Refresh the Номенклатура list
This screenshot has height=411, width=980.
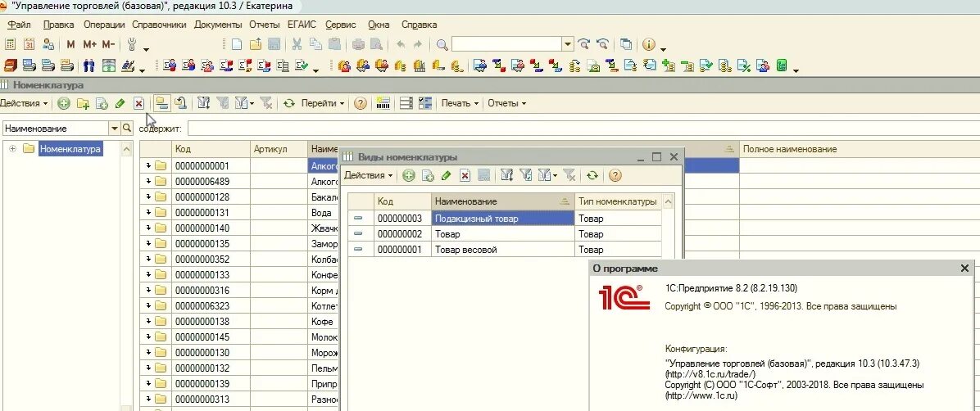[x=288, y=104]
